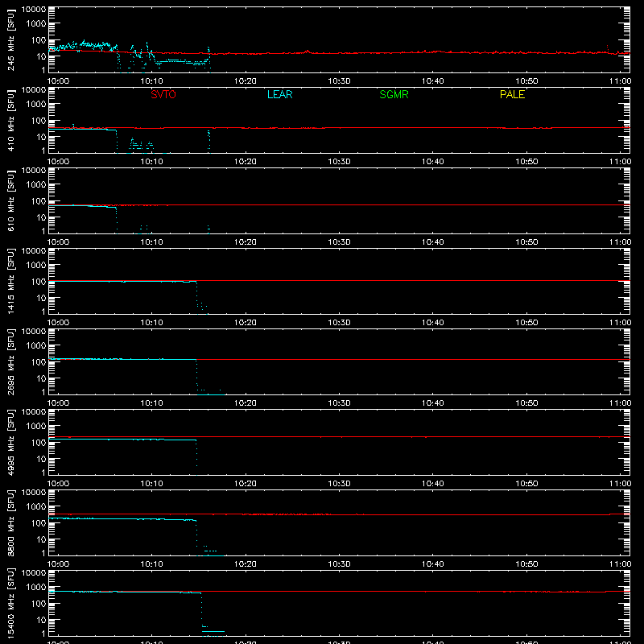Select the 1415 MHz [SFU] axis title
Image resolution: width=644 pixels, height=644 pixels.
pyautogui.click(x=10, y=281)
